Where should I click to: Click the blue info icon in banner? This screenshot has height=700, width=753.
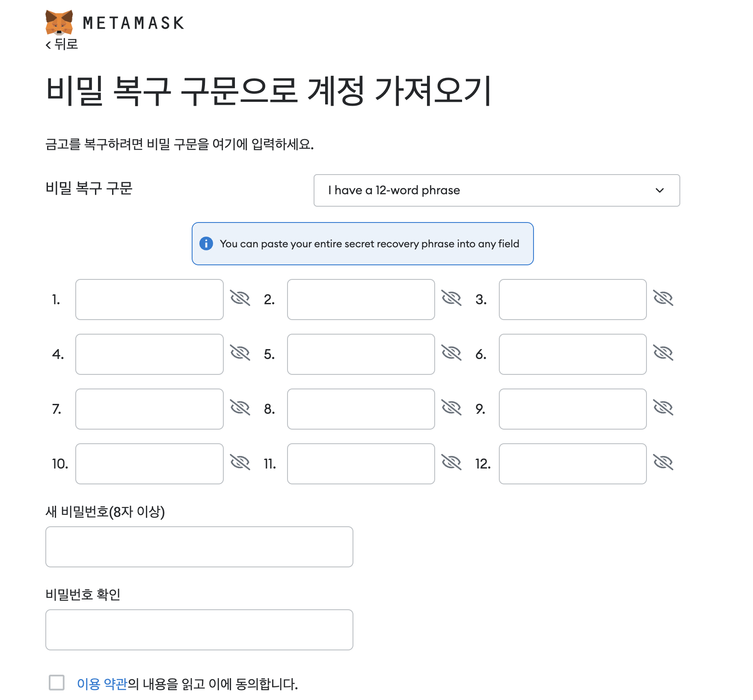(x=206, y=243)
